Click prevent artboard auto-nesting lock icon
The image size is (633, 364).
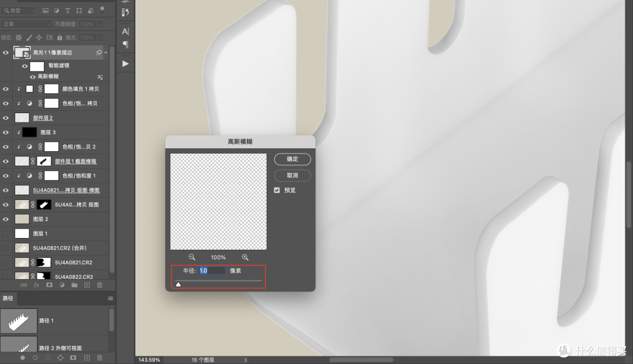coord(49,38)
